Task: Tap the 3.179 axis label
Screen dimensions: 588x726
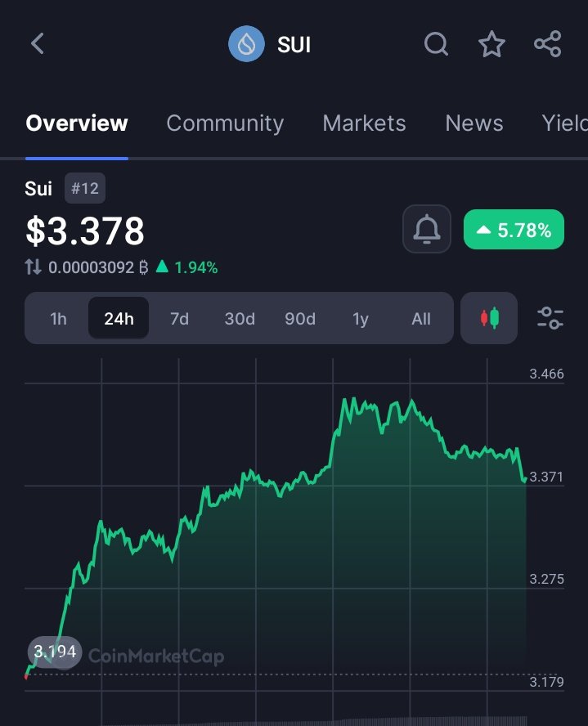Action: pos(546,682)
